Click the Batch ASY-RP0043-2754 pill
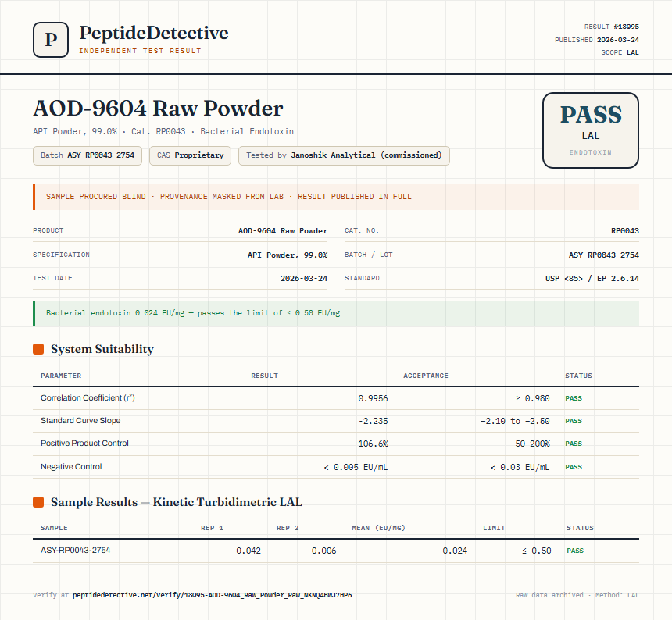672x620 pixels. (88, 155)
